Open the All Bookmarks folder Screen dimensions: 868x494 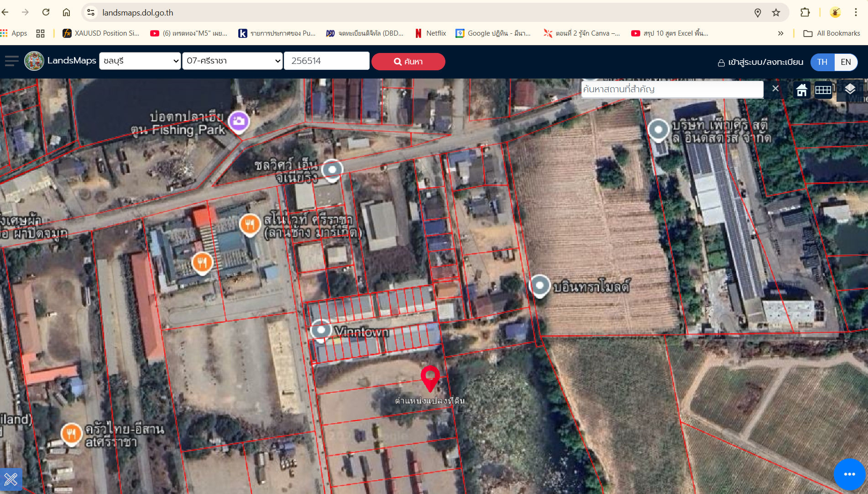coord(831,33)
